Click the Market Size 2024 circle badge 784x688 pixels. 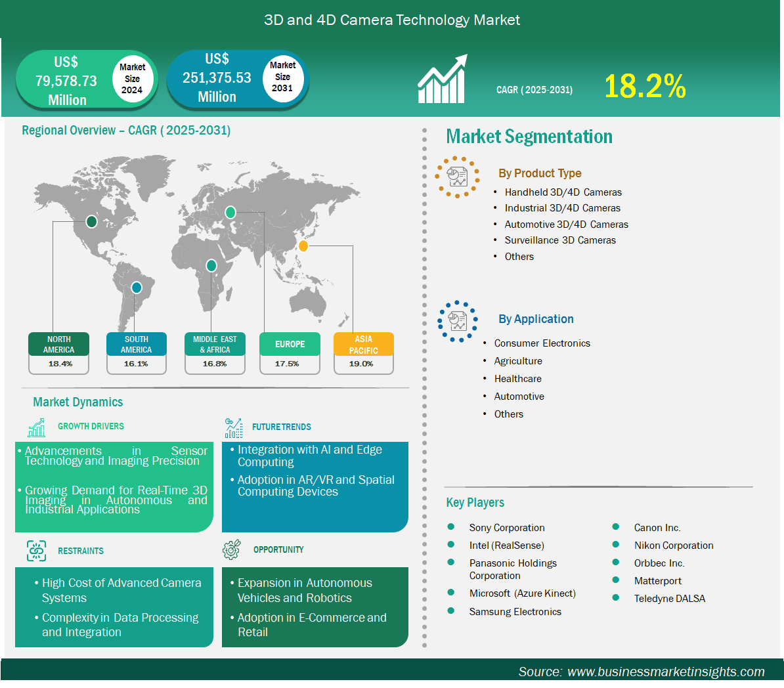pos(132,79)
